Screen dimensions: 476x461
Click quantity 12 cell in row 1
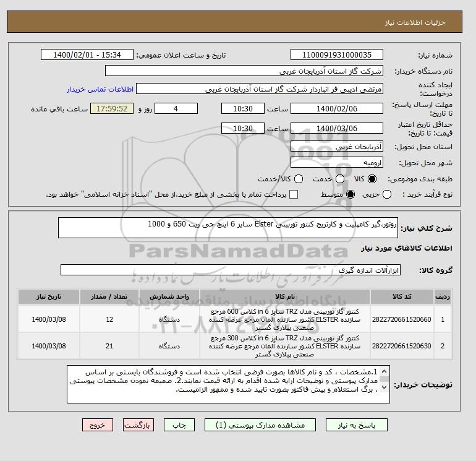109,319
